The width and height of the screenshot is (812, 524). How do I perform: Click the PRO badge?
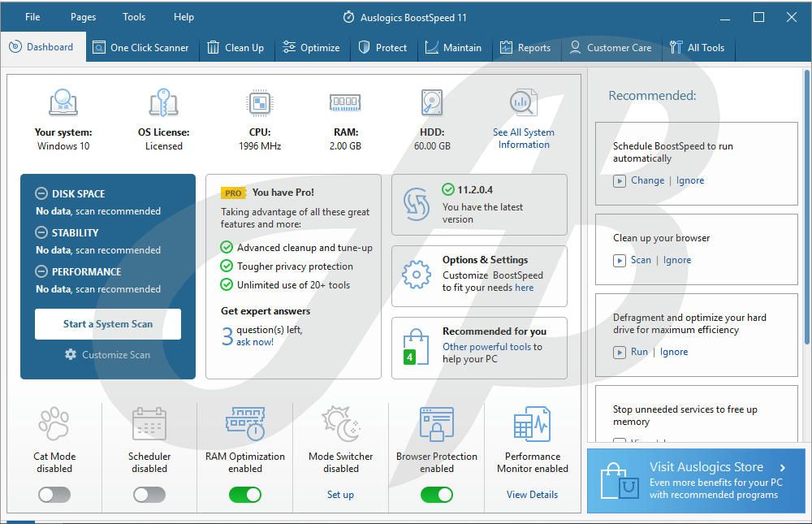pyautogui.click(x=233, y=193)
